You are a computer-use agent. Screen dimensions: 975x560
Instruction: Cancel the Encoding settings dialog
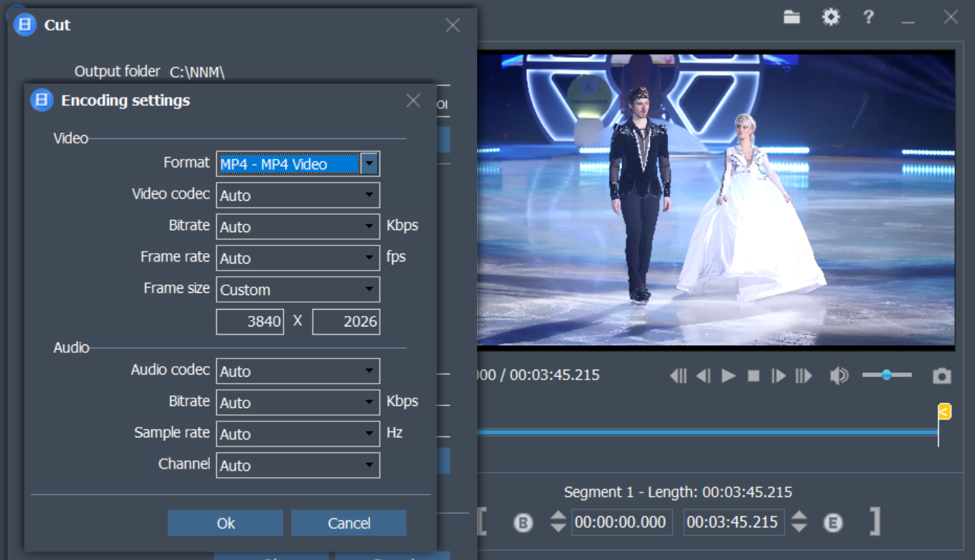pyautogui.click(x=349, y=523)
